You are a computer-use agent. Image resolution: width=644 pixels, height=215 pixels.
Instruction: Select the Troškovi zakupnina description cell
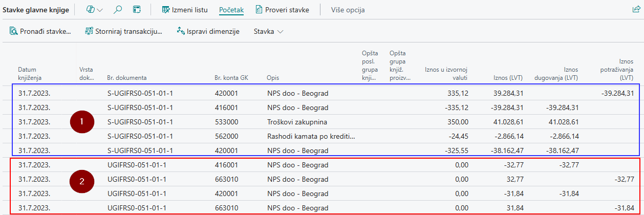[x=297, y=122]
